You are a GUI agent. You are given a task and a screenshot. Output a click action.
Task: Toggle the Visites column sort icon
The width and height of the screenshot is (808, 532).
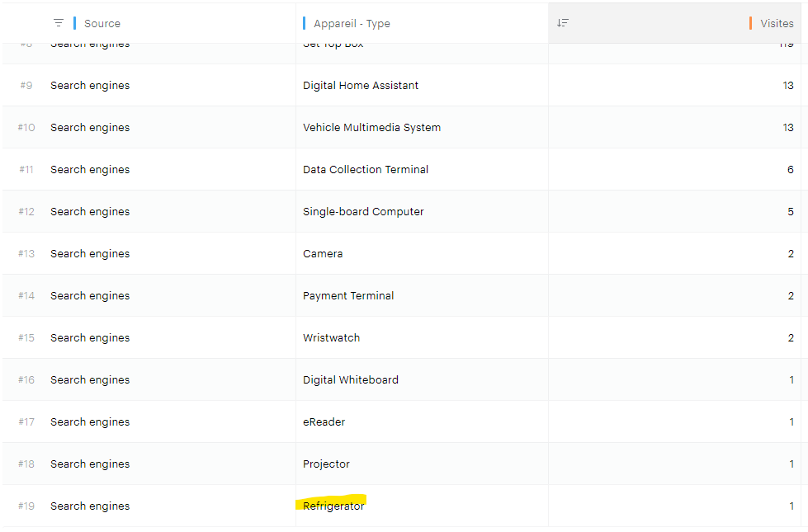[x=563, y=22]
